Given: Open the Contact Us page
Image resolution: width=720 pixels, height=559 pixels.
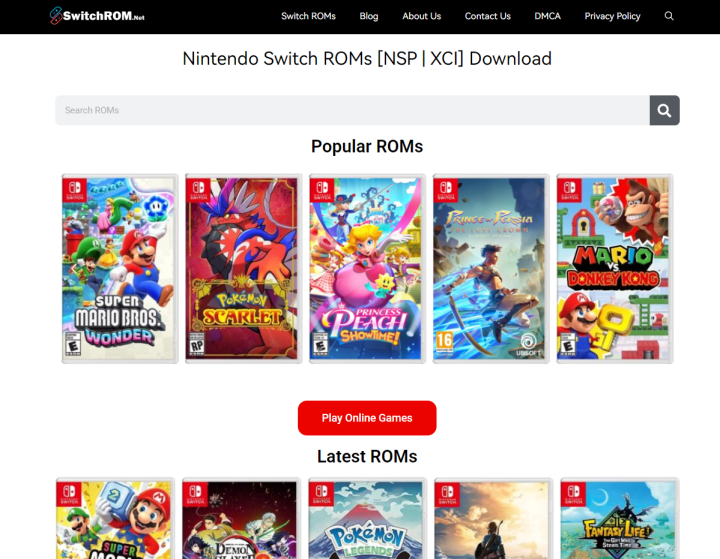Looking at the screenshot, I should 488,16.
